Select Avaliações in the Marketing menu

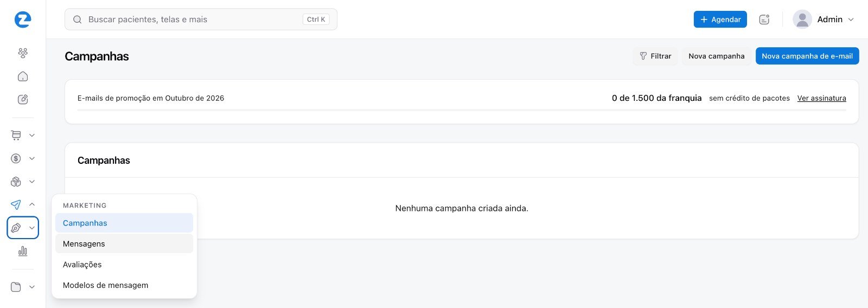click(124, 265)
